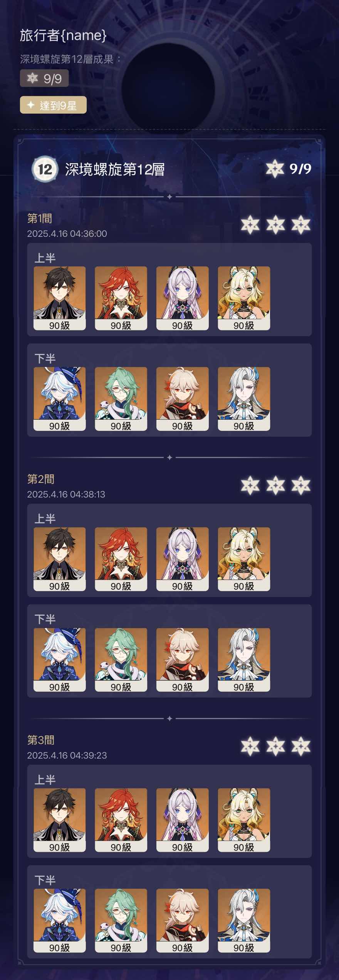Open blue-hat character portrait in 第3間 下半
Image resolution: width=339 pixels, height=980 pixels.
60,921
